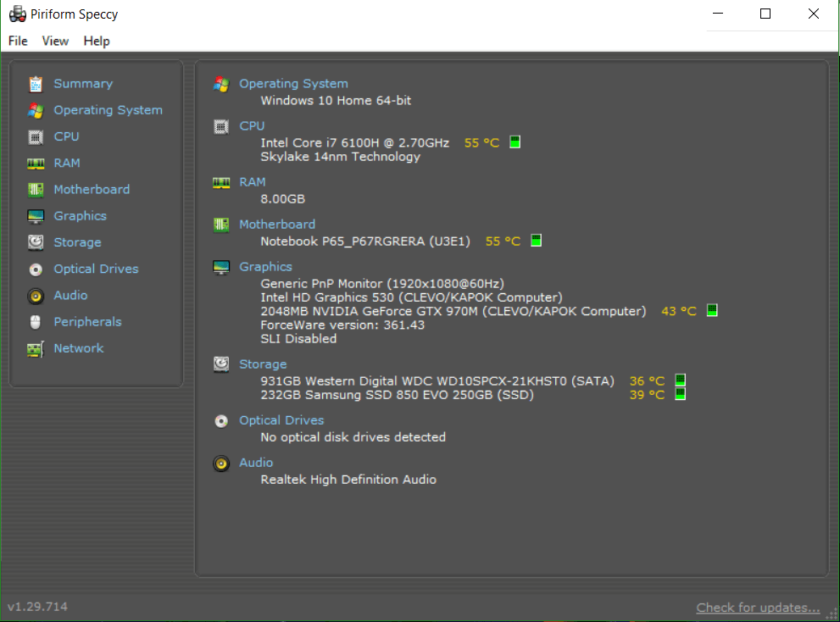The height and width of the screenshot is (622, 840).
Task: Open the Help menu
Action: pos(97,41)
